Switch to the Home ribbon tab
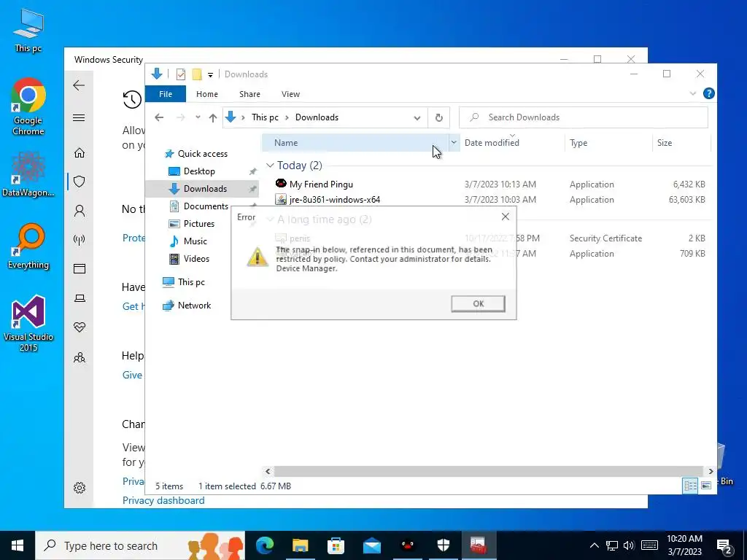The height and width of the screenshot is (560, 747). (x=206, y=94)
